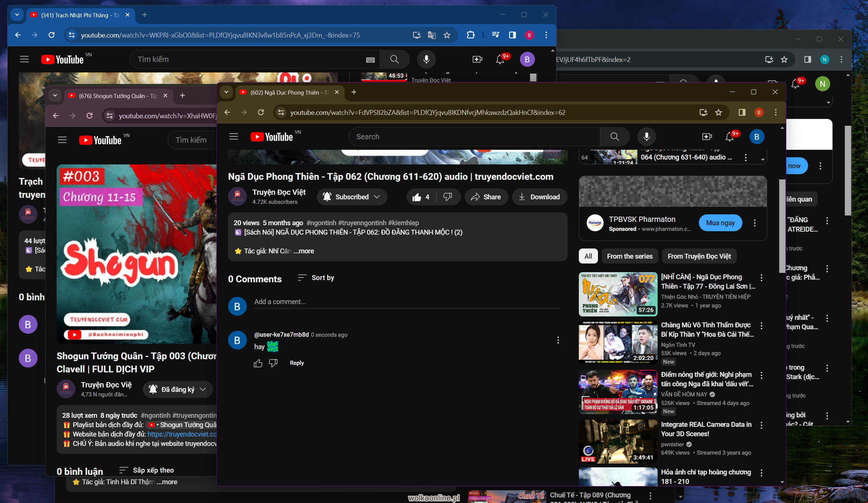Open tab search dropdown in Trạch Nhật window
This screenshot has width=868, height=503.
point(17,15)
